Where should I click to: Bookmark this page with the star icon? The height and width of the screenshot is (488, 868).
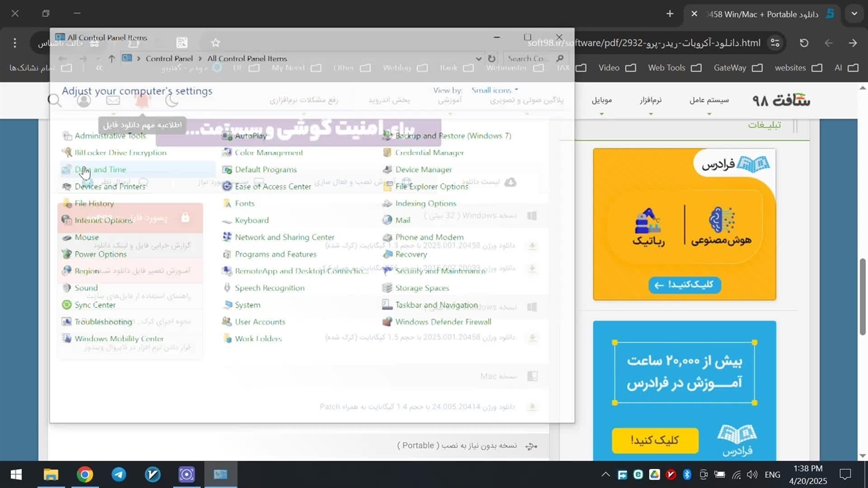coord(216,43)
